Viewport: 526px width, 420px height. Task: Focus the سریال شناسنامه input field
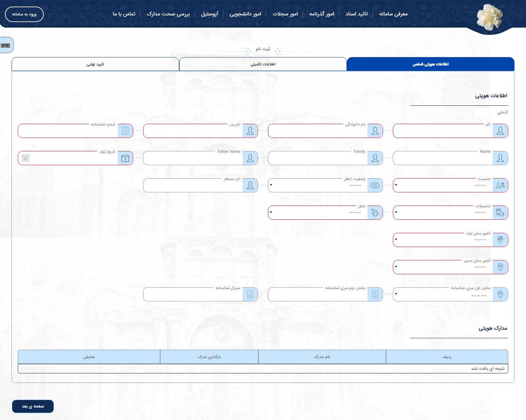click(193, 294)
